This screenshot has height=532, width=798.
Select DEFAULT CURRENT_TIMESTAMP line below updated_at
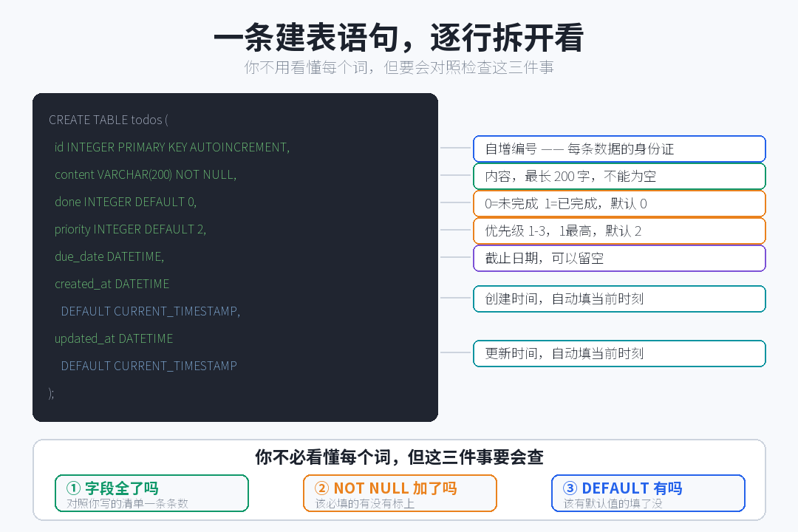[x=149, y=366]
